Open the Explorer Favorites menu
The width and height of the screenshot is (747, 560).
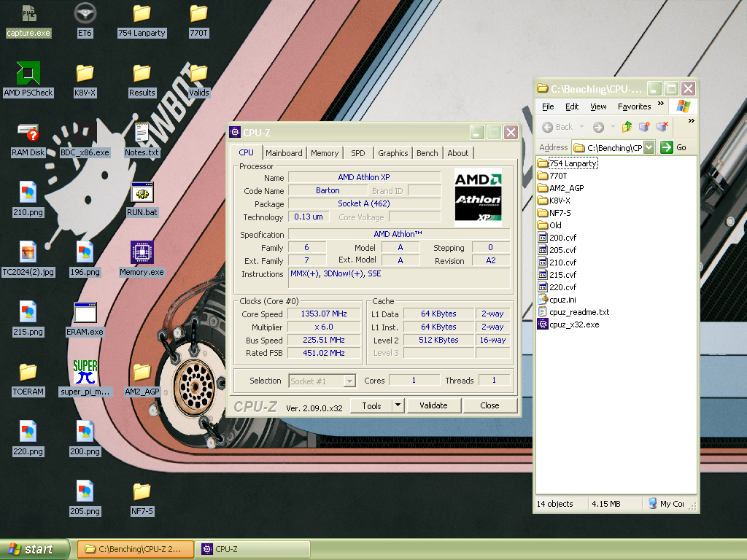[x=634, y=106]
